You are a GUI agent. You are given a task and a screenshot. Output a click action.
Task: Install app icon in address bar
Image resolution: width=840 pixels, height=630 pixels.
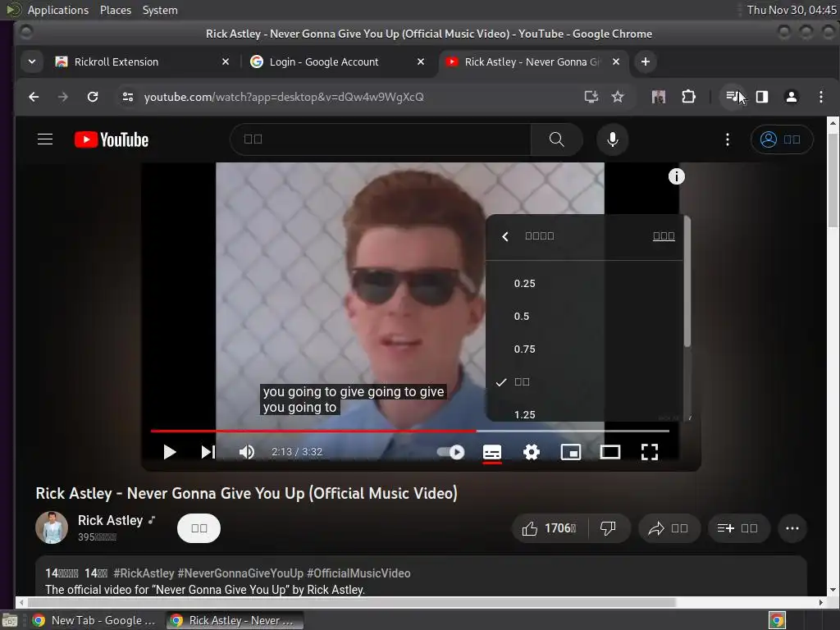click(591, 97)
